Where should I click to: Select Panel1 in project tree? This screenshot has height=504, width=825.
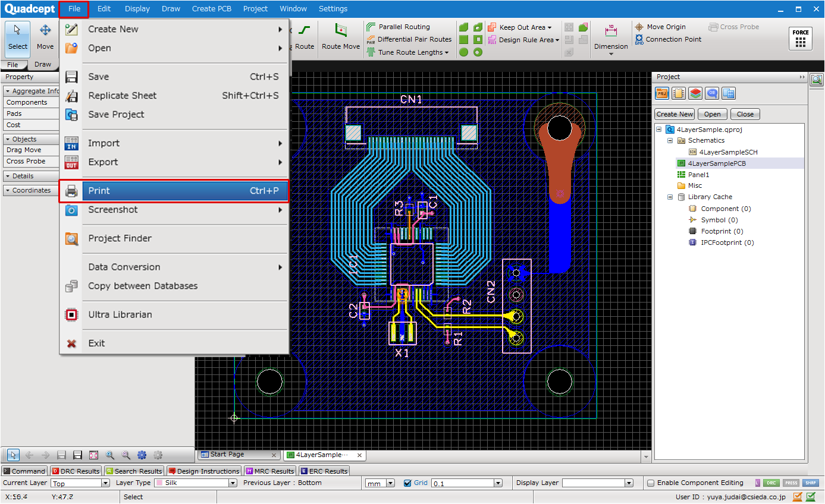[698, 175]
